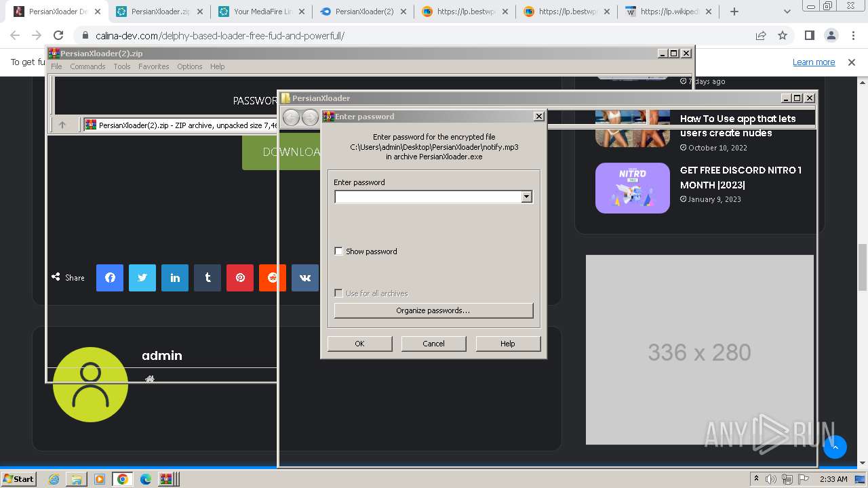Image resolution: width=868 pixels, height=488 pixels.
Task: Show hidden system tray icons
Action: click(x=756, y=479)
